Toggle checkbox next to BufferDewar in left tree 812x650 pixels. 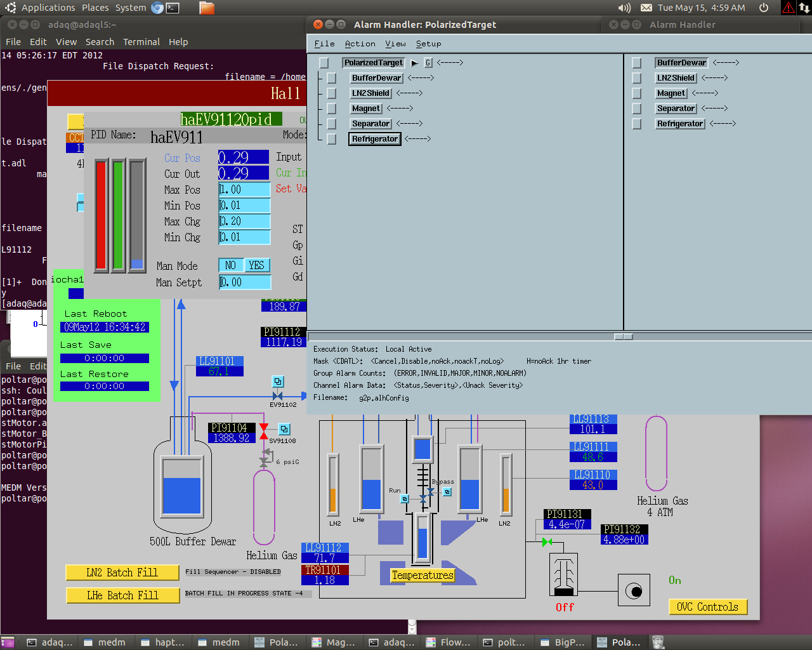coord(332,78)
